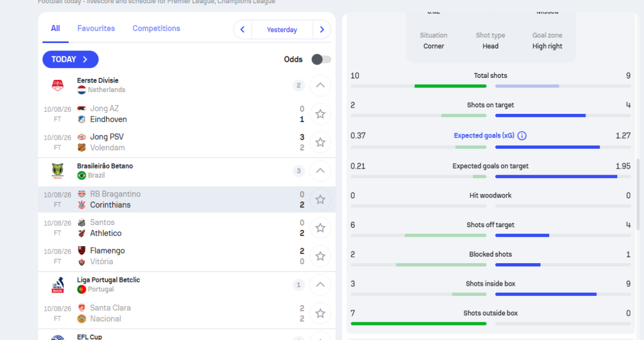
Task: Click the Santa Clara team crest
Action: click(82, 308)
